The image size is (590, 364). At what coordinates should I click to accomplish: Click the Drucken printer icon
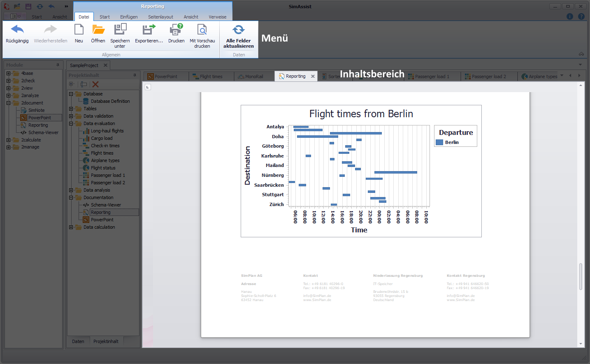click(x=176, y=30)
